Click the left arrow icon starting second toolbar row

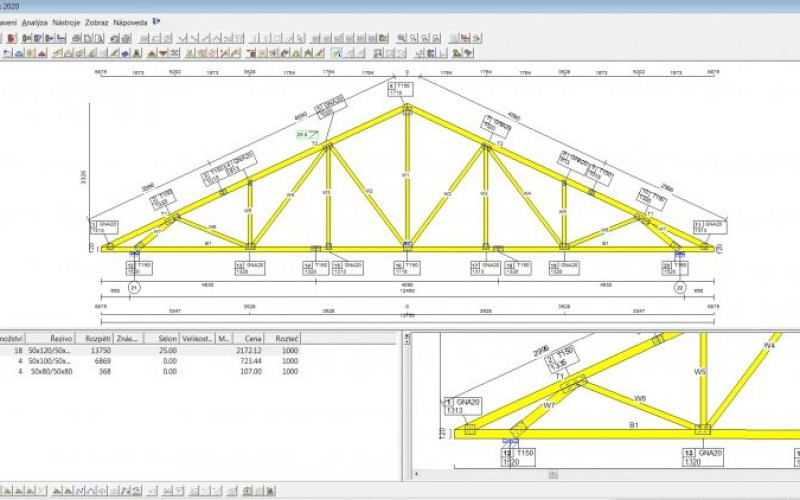click(8, 53)
